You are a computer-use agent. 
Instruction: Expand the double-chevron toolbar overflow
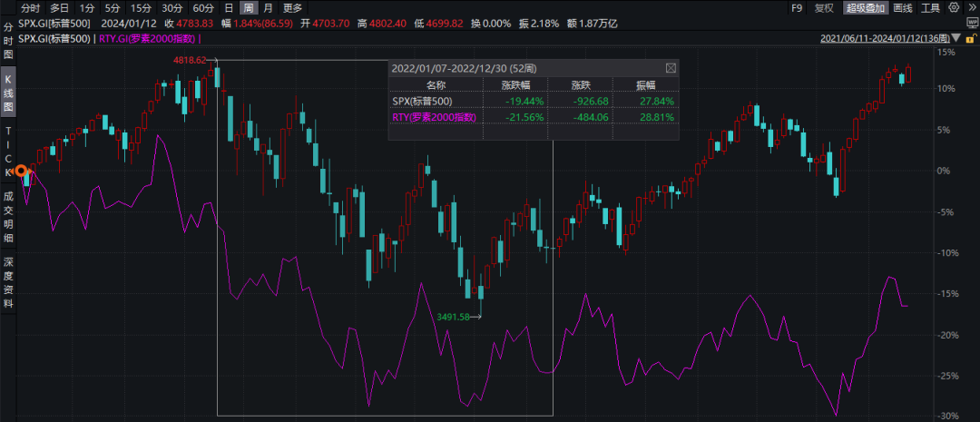tap(971, 8)
